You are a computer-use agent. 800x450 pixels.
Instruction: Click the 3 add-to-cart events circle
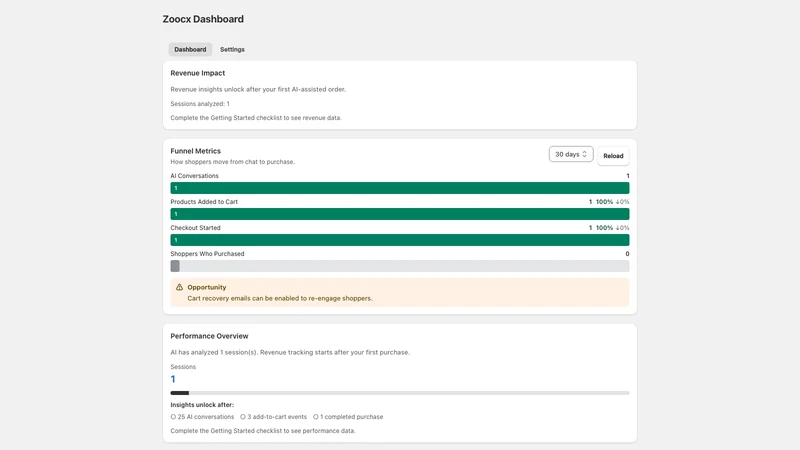pyautogui.click(x=243, y=417)
